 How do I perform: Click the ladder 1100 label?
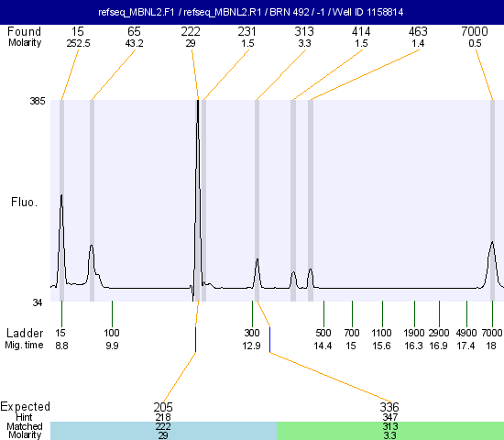[381, 333]
